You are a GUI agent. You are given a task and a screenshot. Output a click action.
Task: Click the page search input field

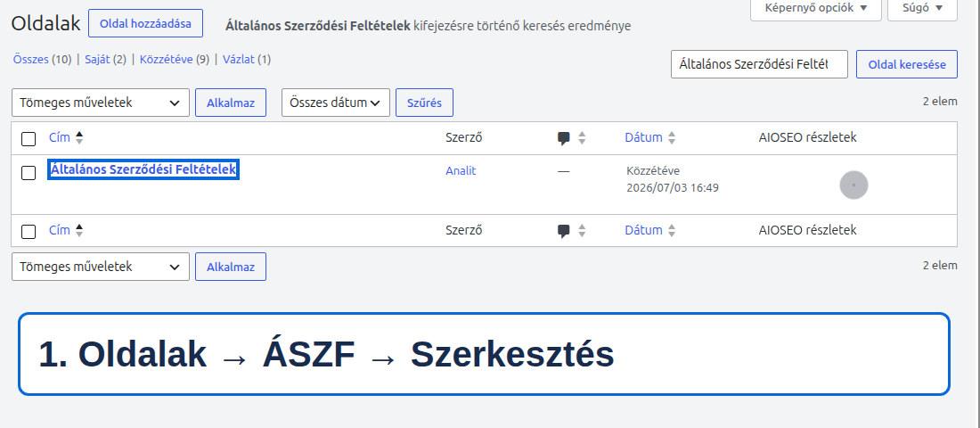point(759,64)
